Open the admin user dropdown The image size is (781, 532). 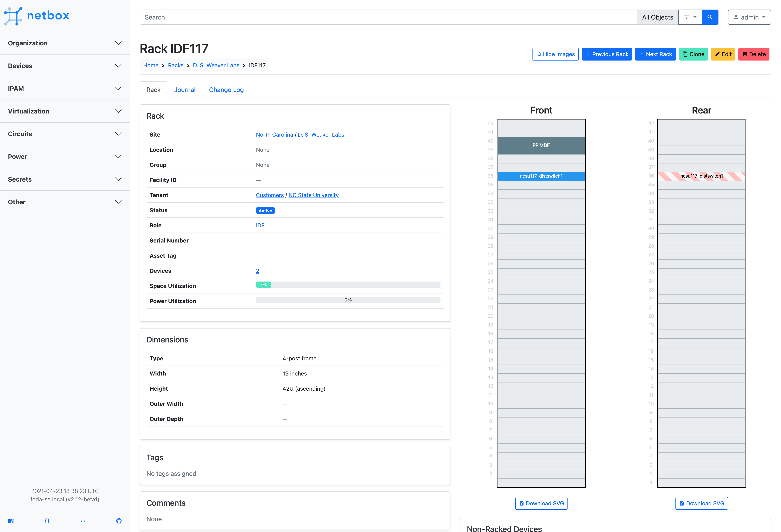click(x=749, y=17)
